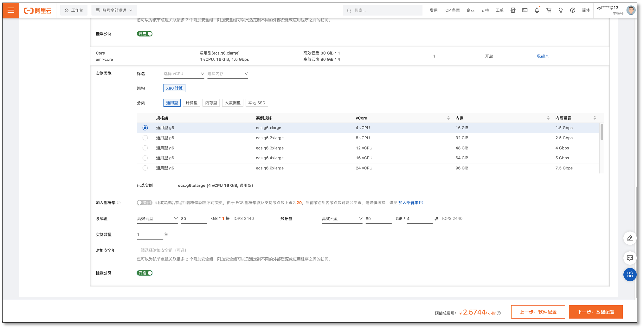
Task: Open the 工单 menu
Action: tap(499, 10)
